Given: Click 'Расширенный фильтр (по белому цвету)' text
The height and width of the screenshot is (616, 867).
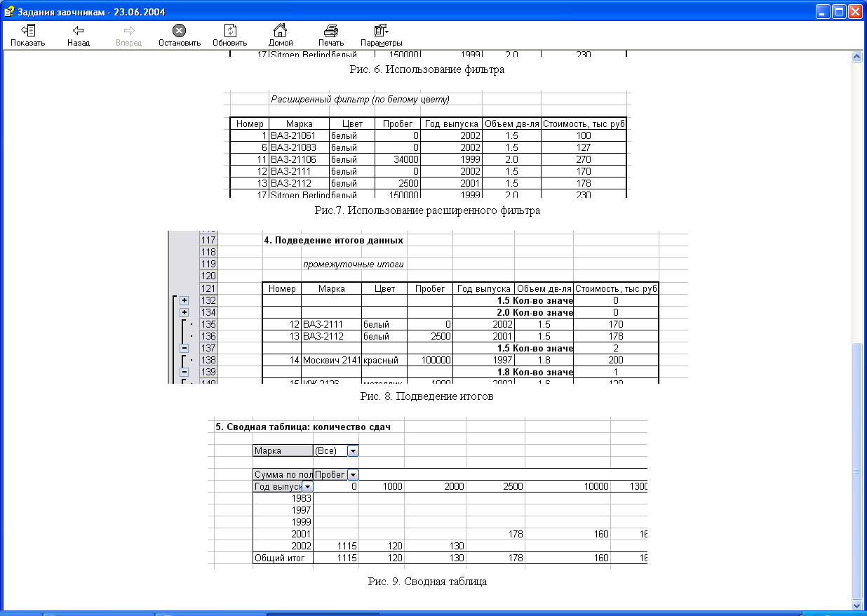Looking at the screenshot, I should (360, 99).
